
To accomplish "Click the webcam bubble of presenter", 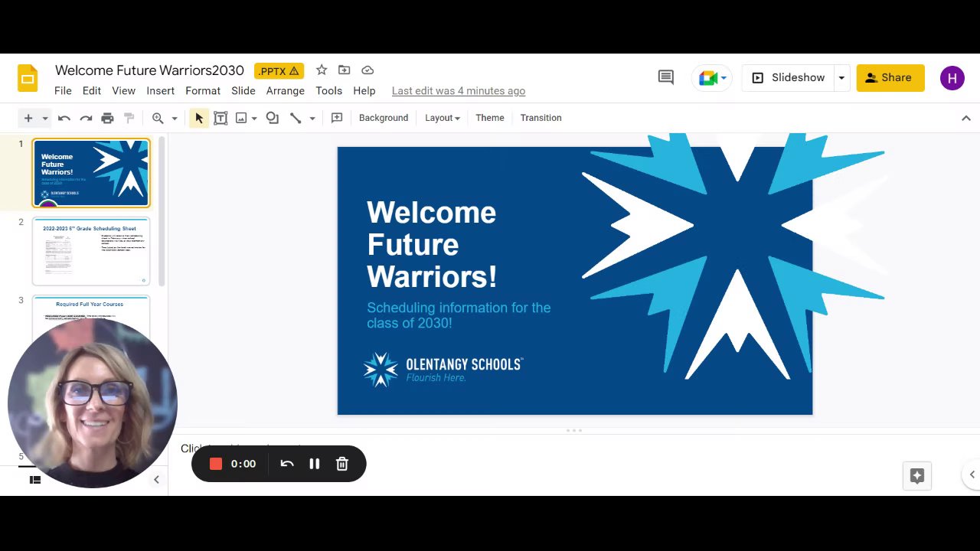I will pos(93,403).
